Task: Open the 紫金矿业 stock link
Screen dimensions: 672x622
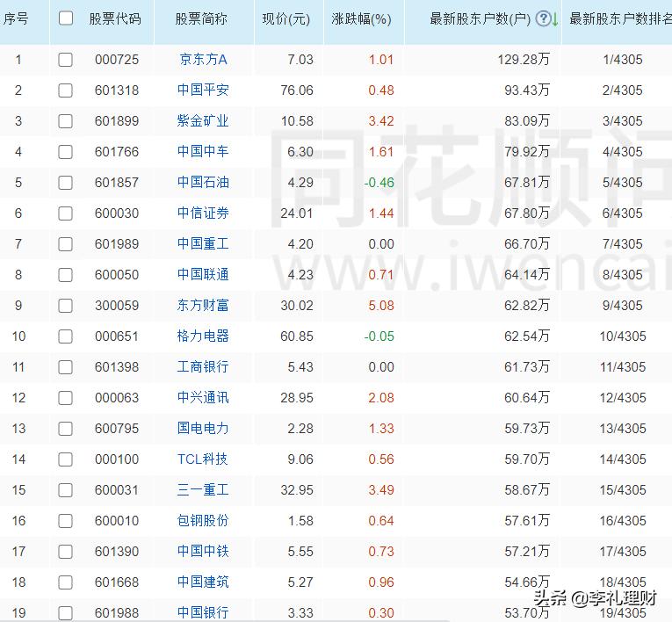Action: [203, 121]
